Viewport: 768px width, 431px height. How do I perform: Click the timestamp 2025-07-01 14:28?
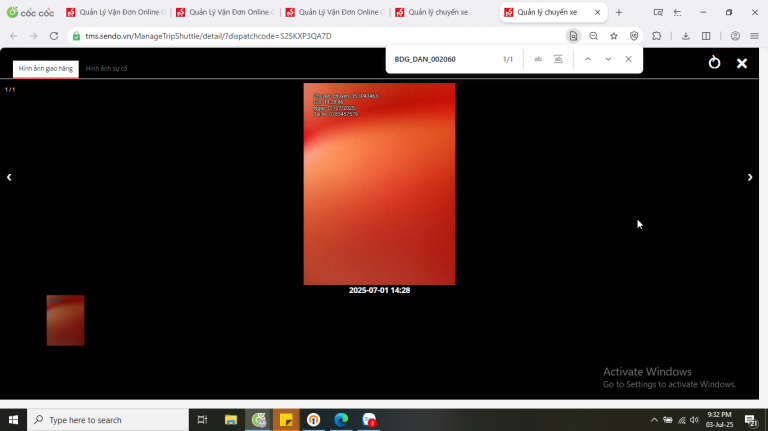379,290
